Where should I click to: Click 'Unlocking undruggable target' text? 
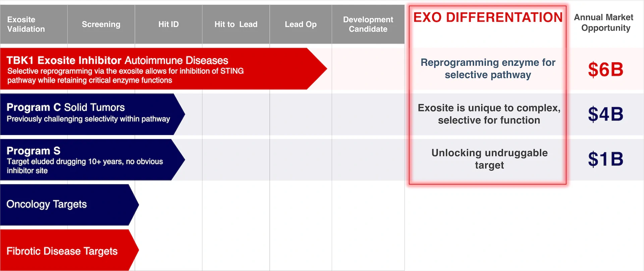(x=489, y=159)
